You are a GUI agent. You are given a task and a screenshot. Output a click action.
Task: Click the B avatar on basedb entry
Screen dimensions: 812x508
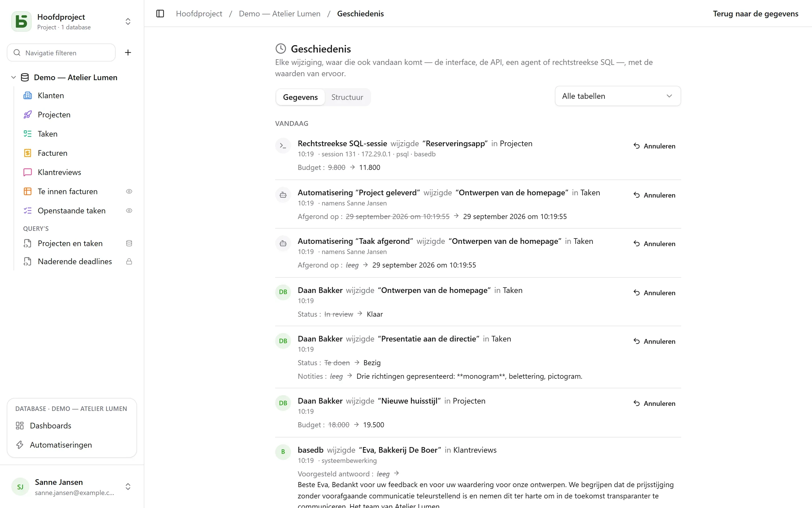283,452
